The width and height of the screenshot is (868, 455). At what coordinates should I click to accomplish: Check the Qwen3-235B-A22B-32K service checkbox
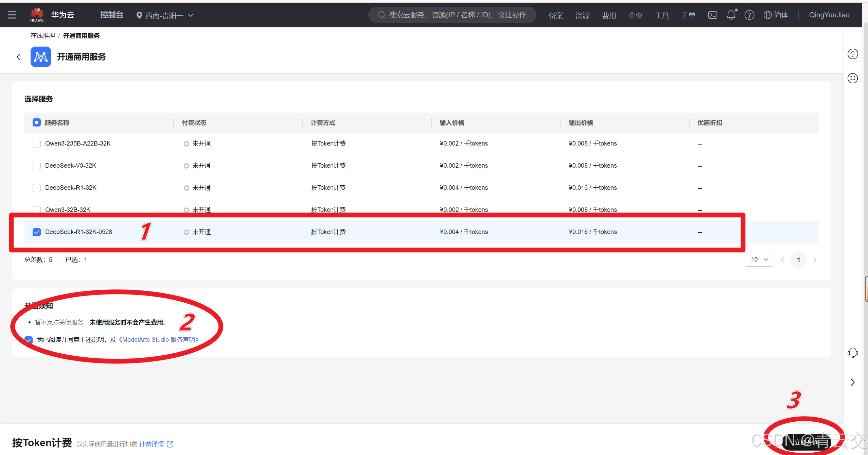37,144
